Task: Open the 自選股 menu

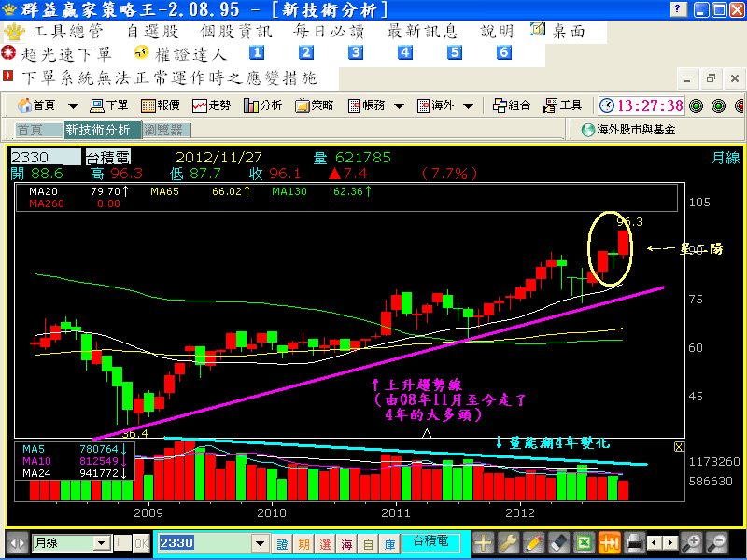Action: pyautogui.click(x=152, y=32)
